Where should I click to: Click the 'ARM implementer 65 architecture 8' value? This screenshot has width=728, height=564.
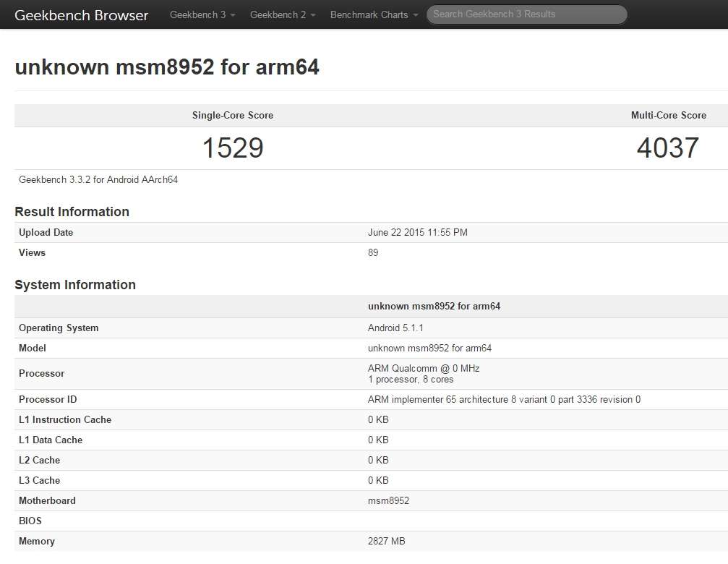504,399
